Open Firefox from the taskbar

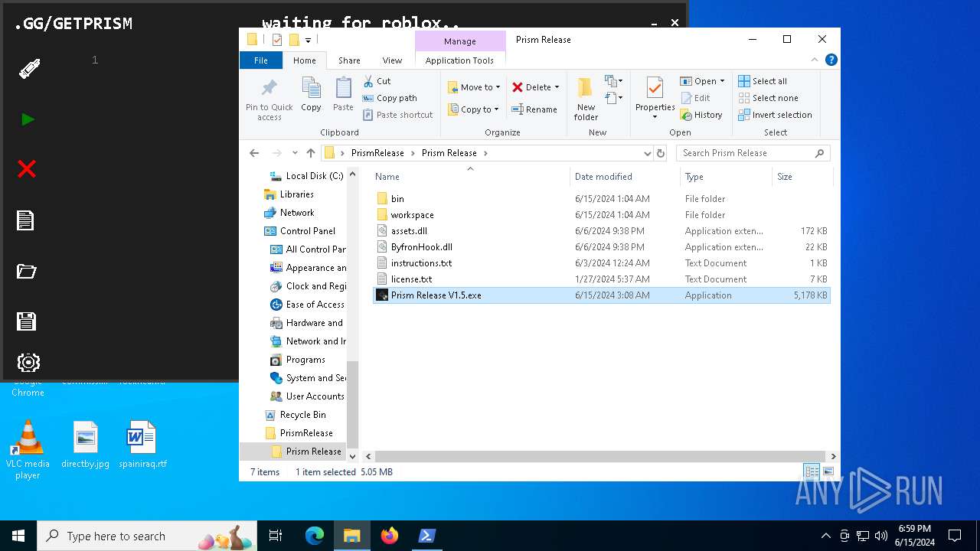[x=390, y=536]
